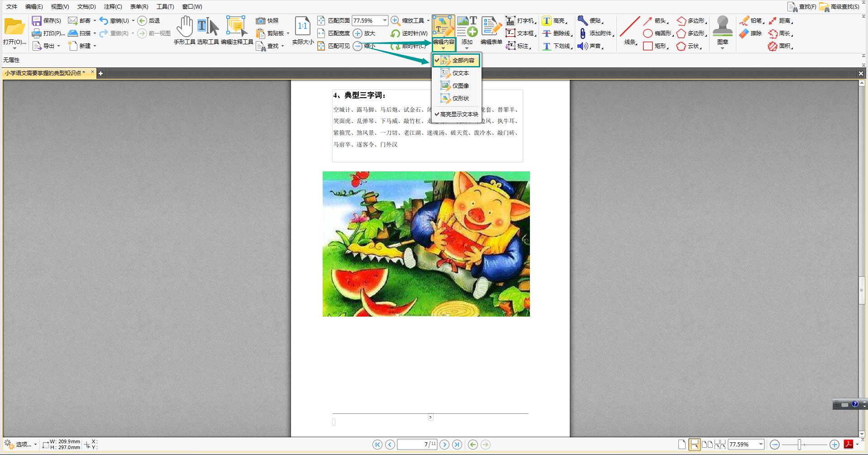This screenshot has height=455, width=868.
Task: Open the status bar zoom percentage dropdown
Action: click(x=761, y=445)
